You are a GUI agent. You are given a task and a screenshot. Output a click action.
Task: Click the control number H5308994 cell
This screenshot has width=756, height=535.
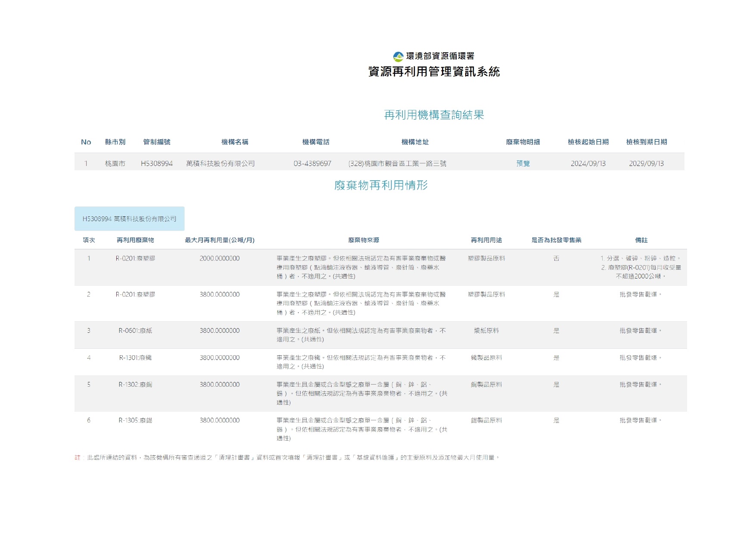tap(157, 164)
